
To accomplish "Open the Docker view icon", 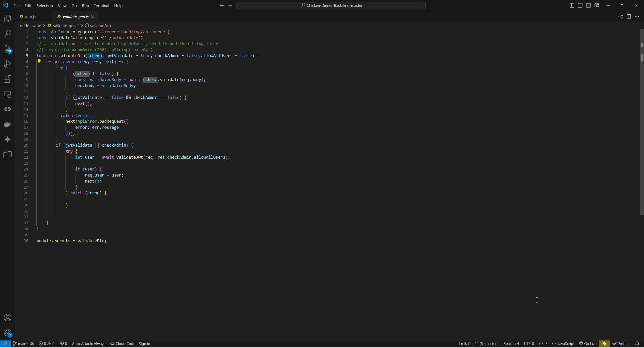I will click(8, 124).
